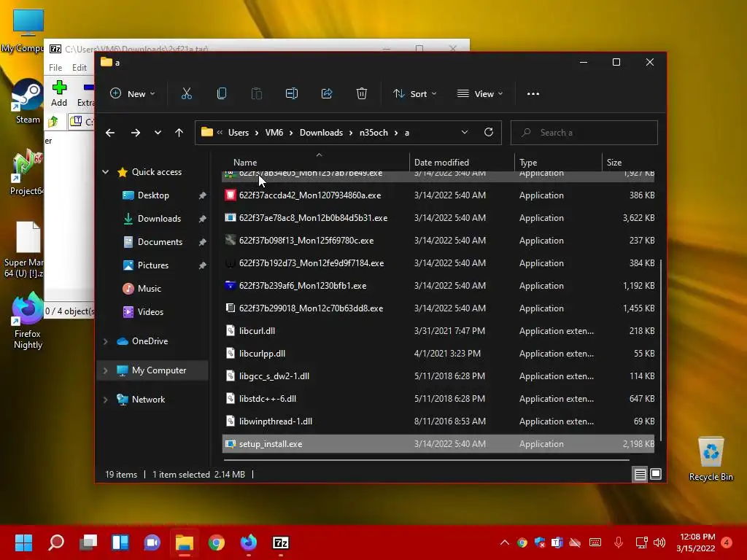The image size is (747, 560).
Task: Click Users in the address breadcrumb
Action: [239, 133]
